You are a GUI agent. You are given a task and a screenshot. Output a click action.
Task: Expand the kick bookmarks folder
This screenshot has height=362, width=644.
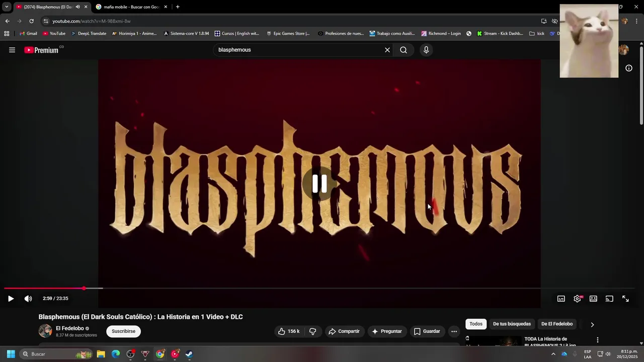coord(537,34)
